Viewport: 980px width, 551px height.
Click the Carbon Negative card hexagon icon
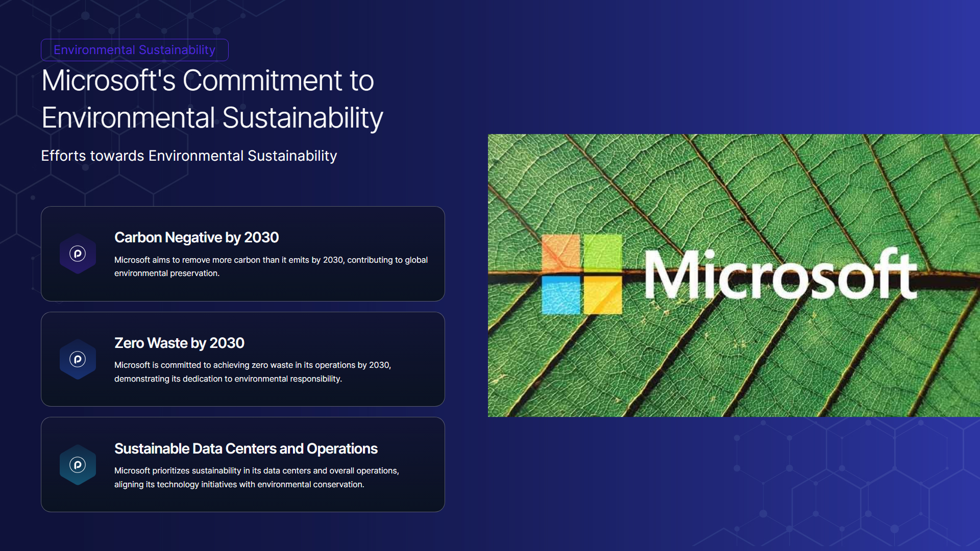click(78, 254)
